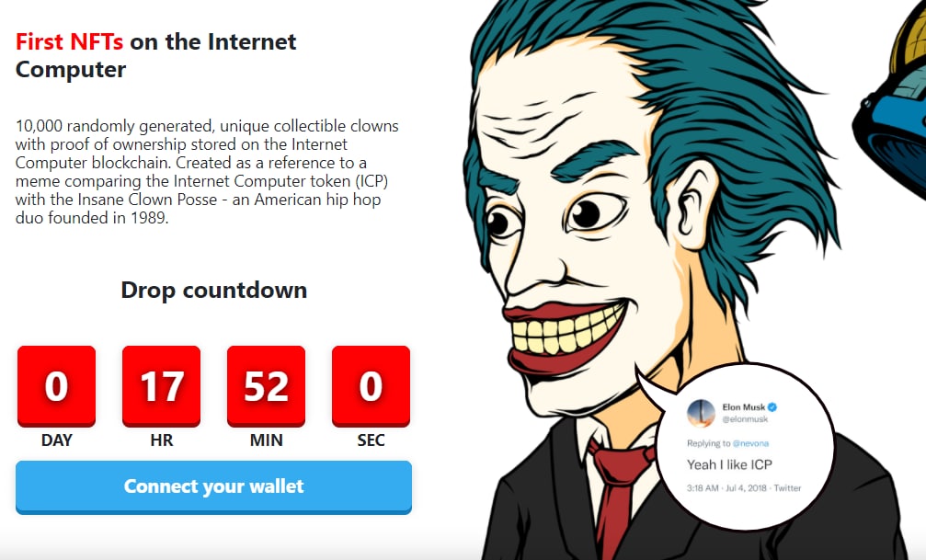Click the @elonmusk handle in the tweet
Viewport: 926px width, 560px height.
(x=745, y=419)
